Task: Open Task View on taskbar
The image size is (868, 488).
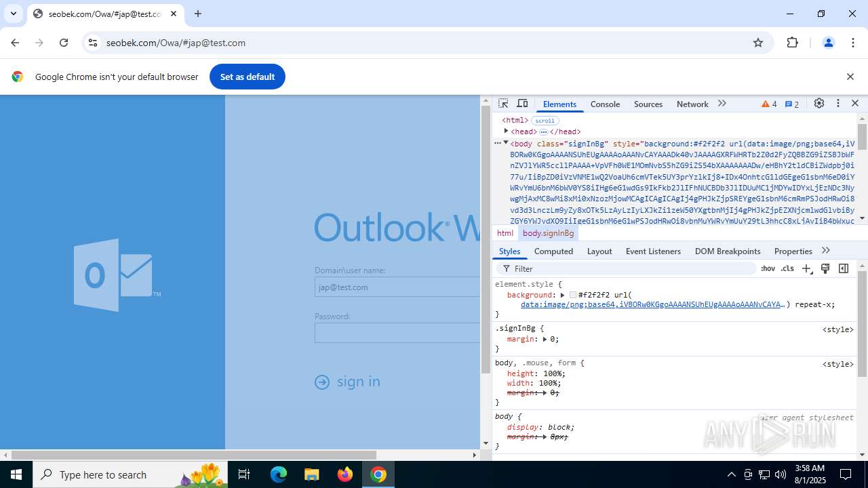Action: (x=245, y=474)
